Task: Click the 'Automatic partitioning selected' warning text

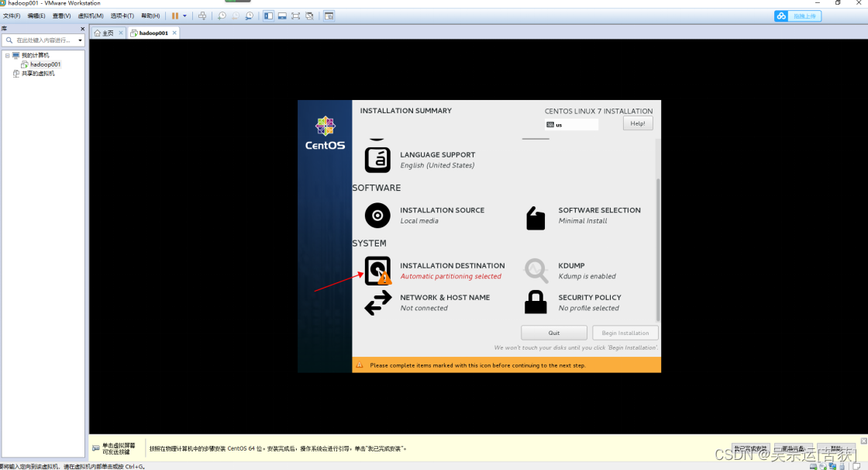Action: [x=450, y=276]
